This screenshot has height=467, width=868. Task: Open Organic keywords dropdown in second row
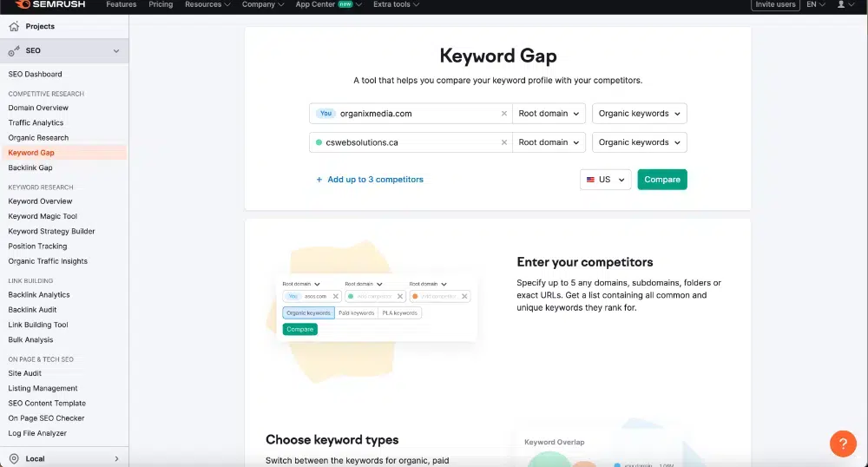[640, 142]
